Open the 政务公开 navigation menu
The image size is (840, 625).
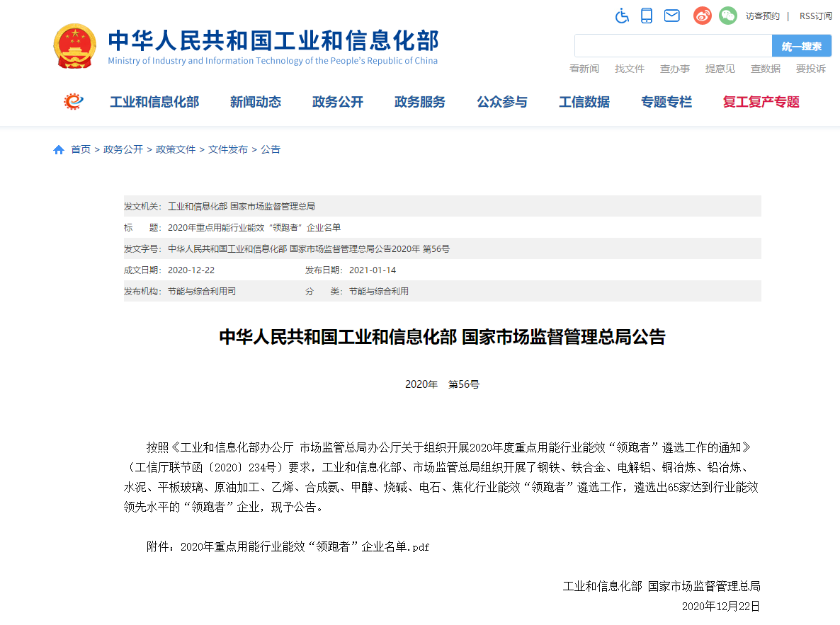(338, 102)
